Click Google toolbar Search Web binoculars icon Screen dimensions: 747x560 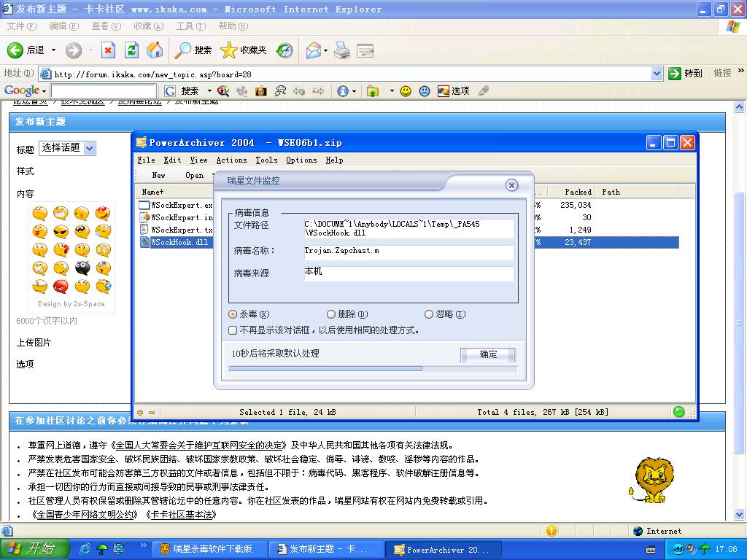pos(223,90)
